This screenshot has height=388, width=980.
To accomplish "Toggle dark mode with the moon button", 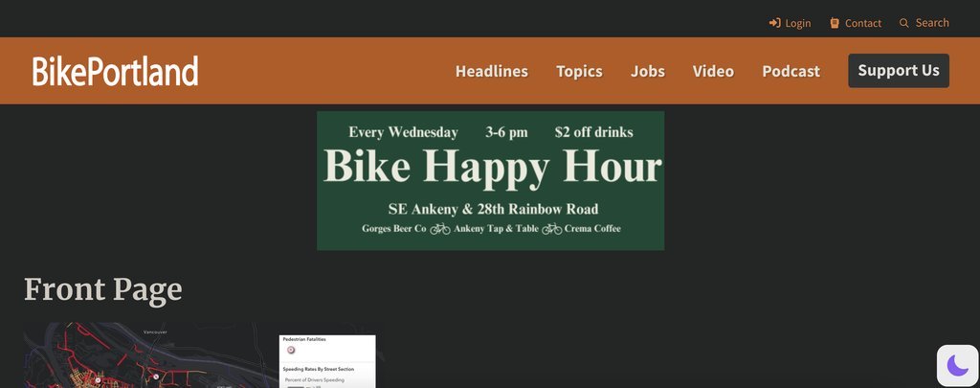I will pos(957,365).
